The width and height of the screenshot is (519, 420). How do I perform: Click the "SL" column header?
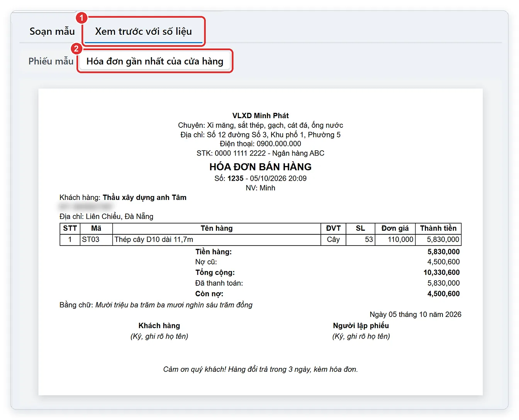(x=360, y=229)
